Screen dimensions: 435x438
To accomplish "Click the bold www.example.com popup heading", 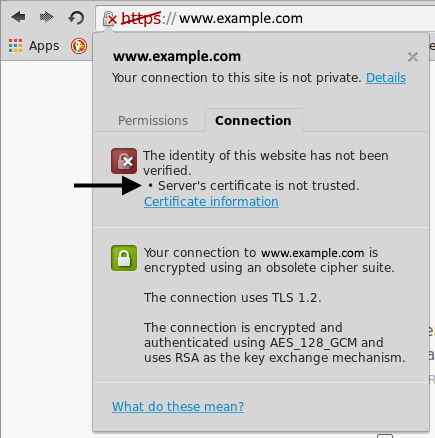I will 177,56.
